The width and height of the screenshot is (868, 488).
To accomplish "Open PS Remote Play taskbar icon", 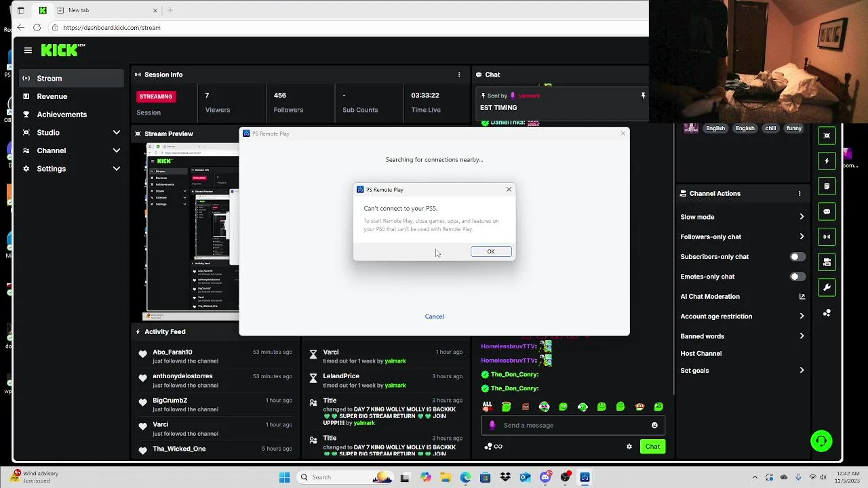I will 585,477.
